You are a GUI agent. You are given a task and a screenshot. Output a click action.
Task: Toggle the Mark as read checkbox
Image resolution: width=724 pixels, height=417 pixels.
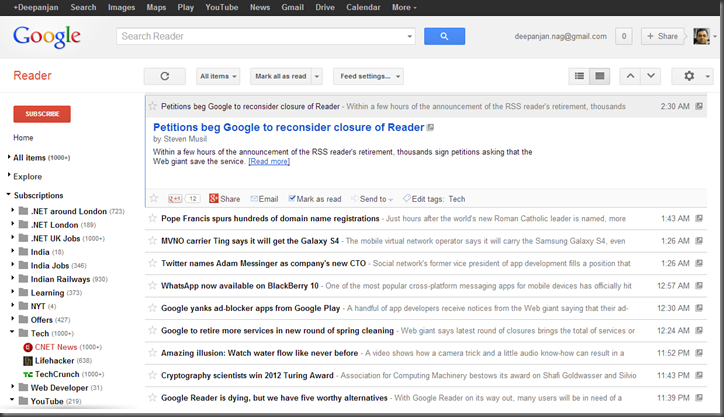[x=292, y=199]
